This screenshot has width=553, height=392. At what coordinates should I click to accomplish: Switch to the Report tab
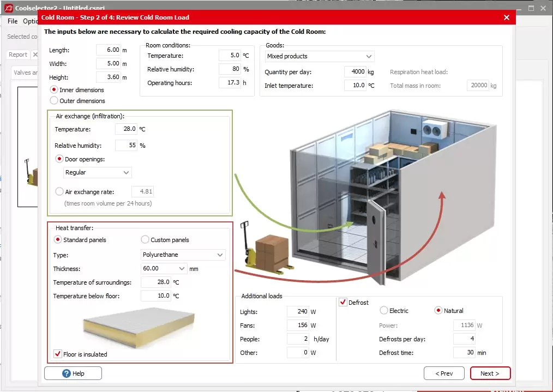point(17,55)
